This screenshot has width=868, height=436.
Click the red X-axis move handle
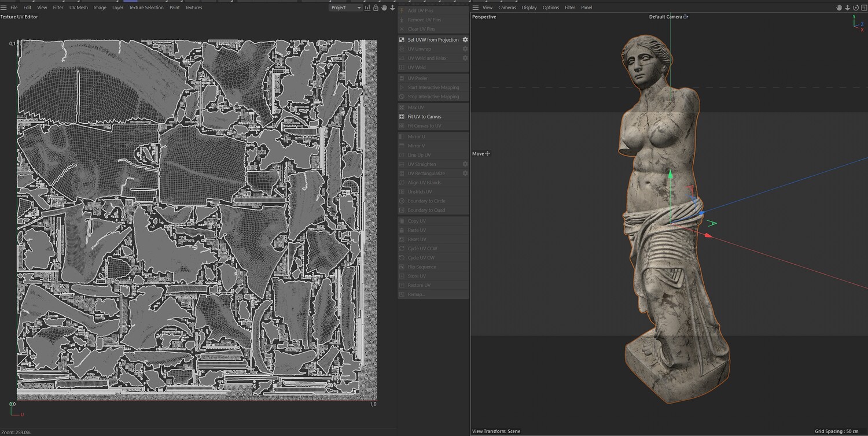(708, 235)
